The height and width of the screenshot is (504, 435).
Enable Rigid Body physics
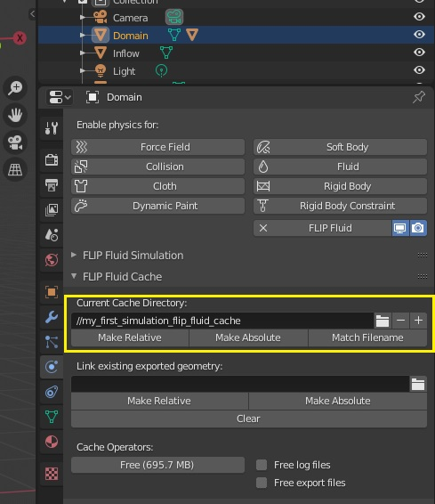point(341,186)
